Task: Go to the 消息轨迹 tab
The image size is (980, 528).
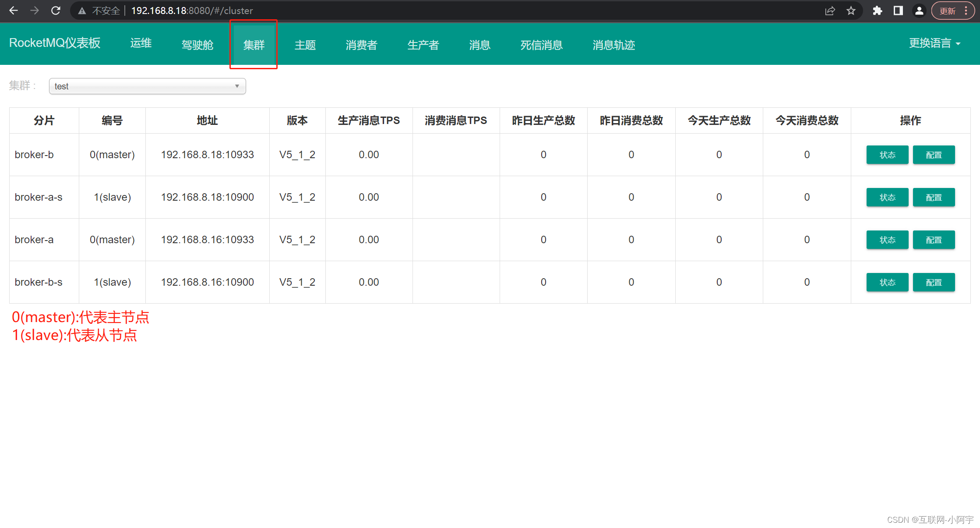Action: 614,45
